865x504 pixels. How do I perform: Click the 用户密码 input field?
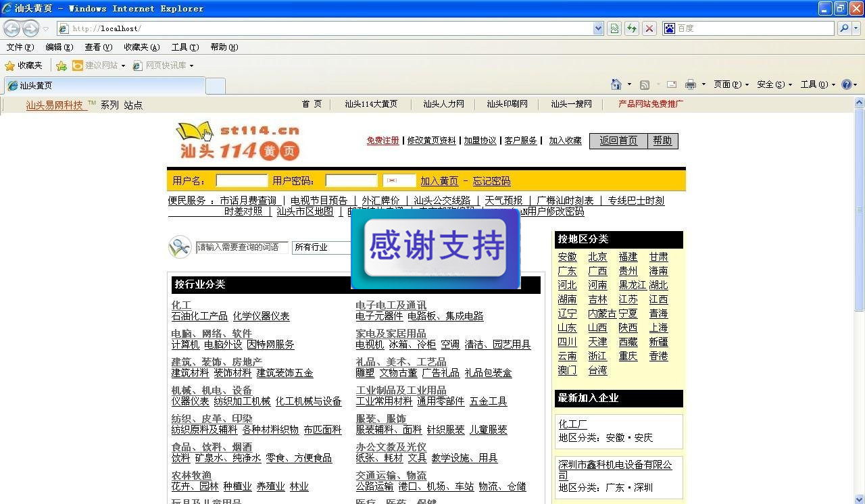pos(351,180)
